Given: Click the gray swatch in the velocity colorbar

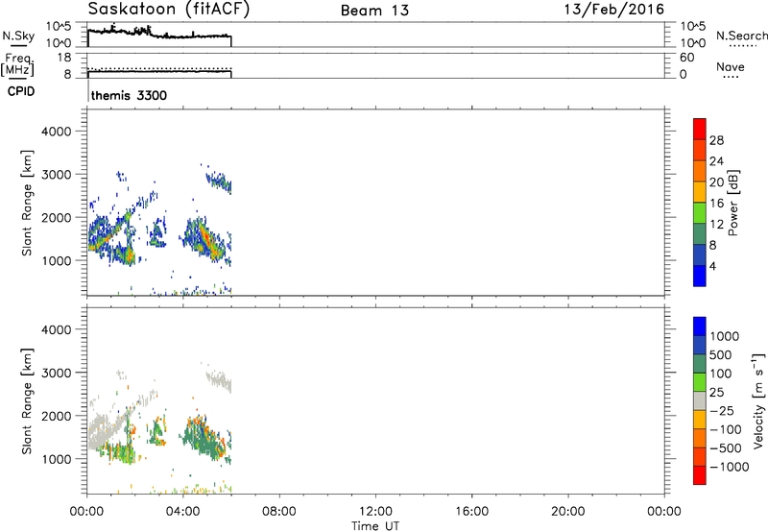Looking at the screenshot, I should point(700,400).
